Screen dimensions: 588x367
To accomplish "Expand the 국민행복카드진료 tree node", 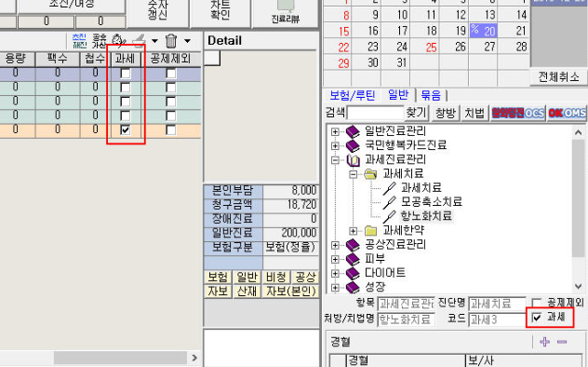I will coord(335,146).
